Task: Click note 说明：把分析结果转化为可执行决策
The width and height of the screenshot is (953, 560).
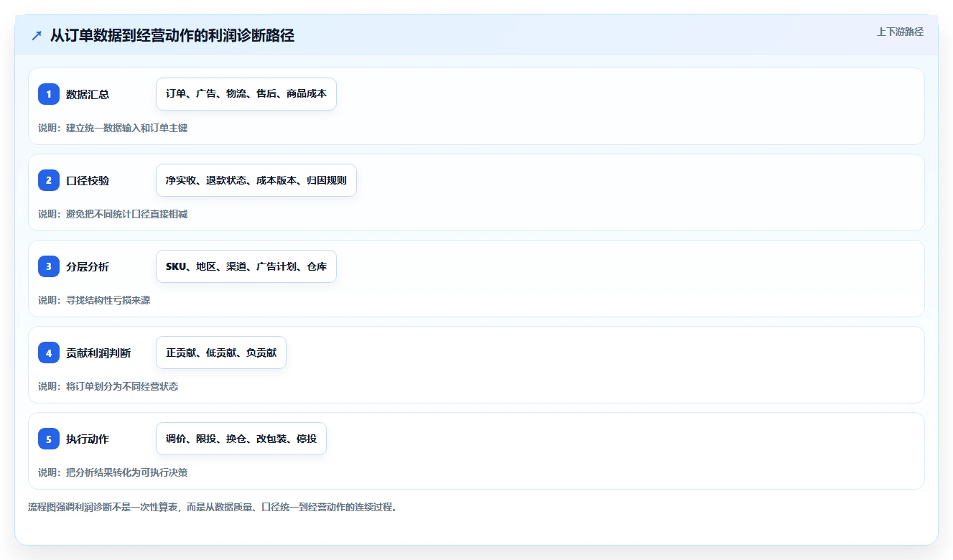Action: (x=113, y=472)
